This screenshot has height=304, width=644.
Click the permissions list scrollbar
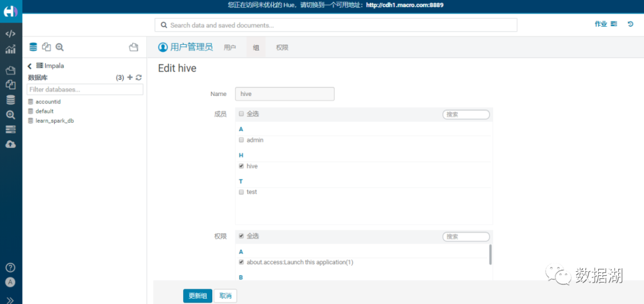pyautogui.click(x=490, y=255)
